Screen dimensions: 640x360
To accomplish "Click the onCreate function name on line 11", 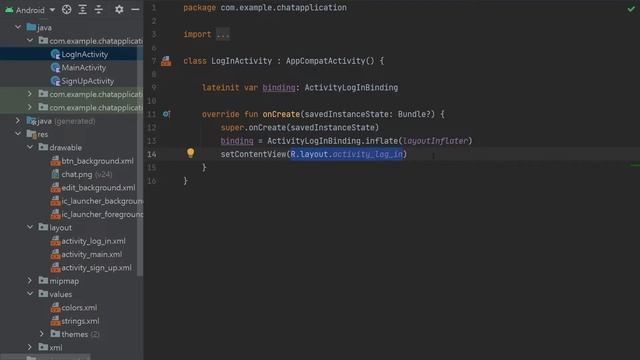I will click(281, 114).
